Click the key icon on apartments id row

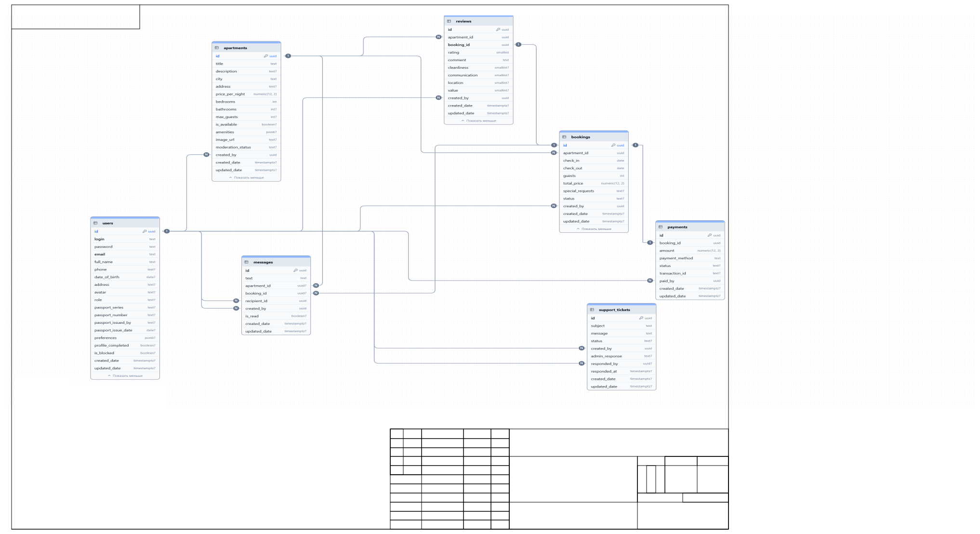pyautogui.click(x=266, y=56)
